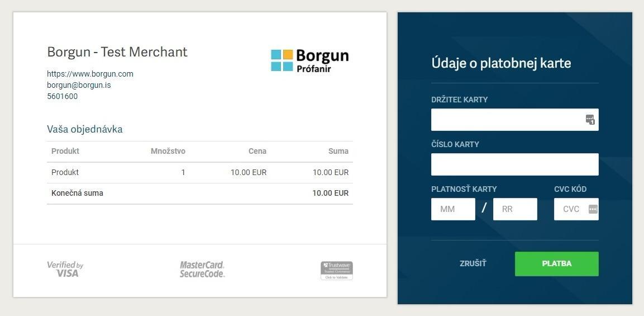Click the Konečná suma label

(x=77, y=193)
